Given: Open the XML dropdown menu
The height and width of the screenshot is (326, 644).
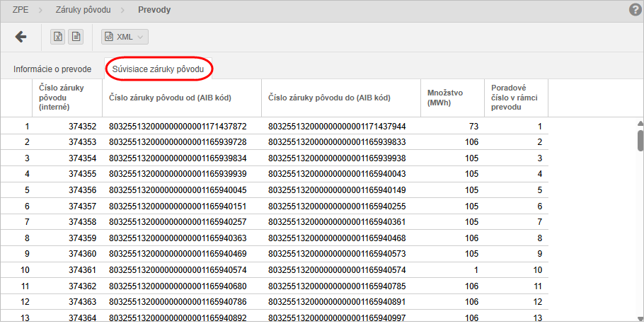Looking at the screenshot, I should pos(125,37).
